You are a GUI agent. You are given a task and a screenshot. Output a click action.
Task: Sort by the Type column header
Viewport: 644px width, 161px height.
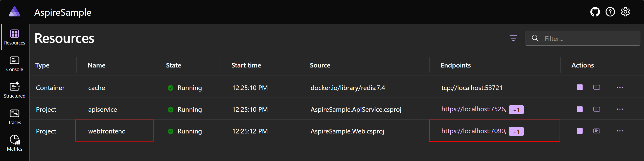pyautogui.click(x=42, y=65)
